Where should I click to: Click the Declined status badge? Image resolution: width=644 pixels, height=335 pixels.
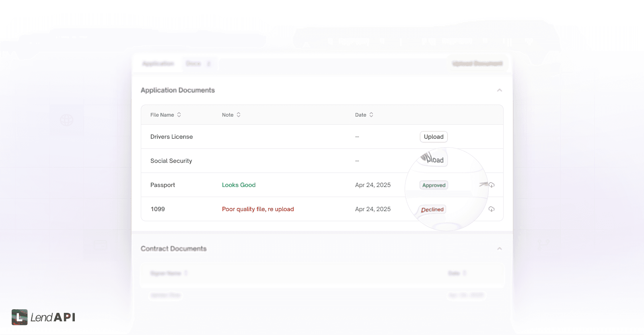pyautogui.click(x=432, y=210)
